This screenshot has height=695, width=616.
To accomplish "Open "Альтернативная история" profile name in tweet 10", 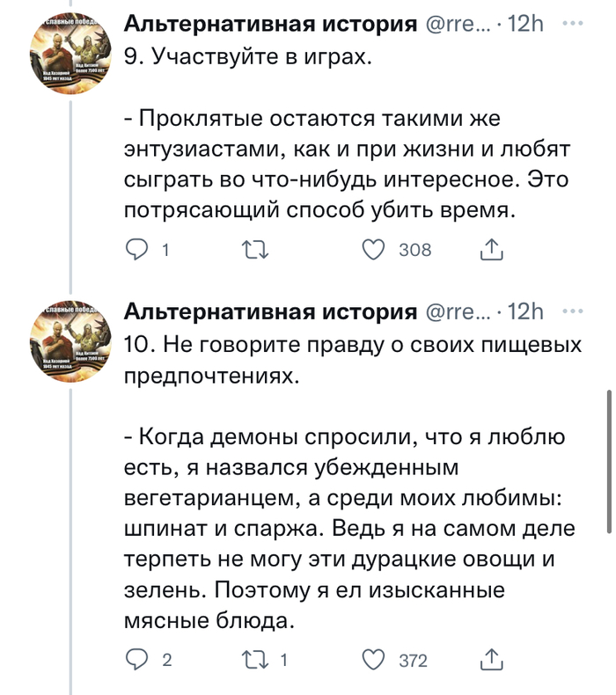I will tap(270, 311).
